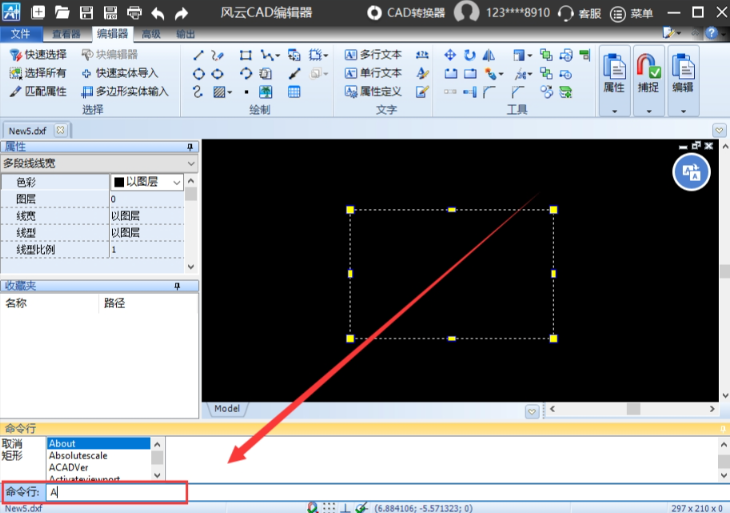Click the print icon in quick access toolbar
The height and width of the screenshot is (513, 730).
pos(134,13)
